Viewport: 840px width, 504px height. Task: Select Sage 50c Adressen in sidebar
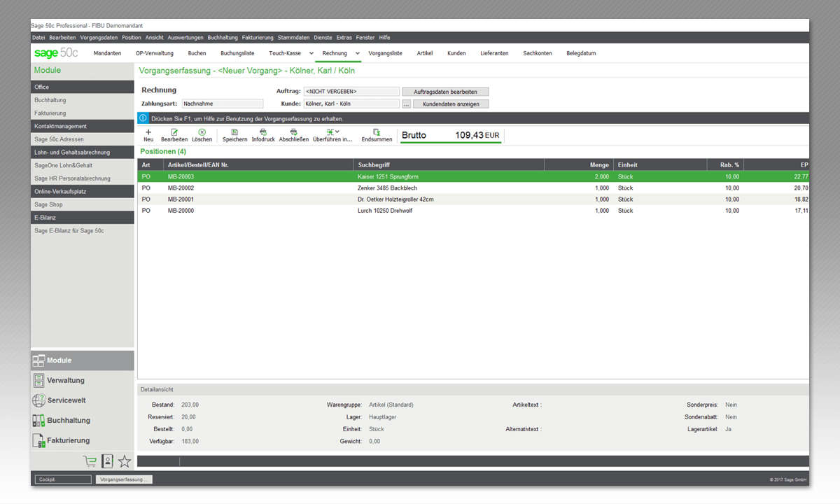[82, 139]
